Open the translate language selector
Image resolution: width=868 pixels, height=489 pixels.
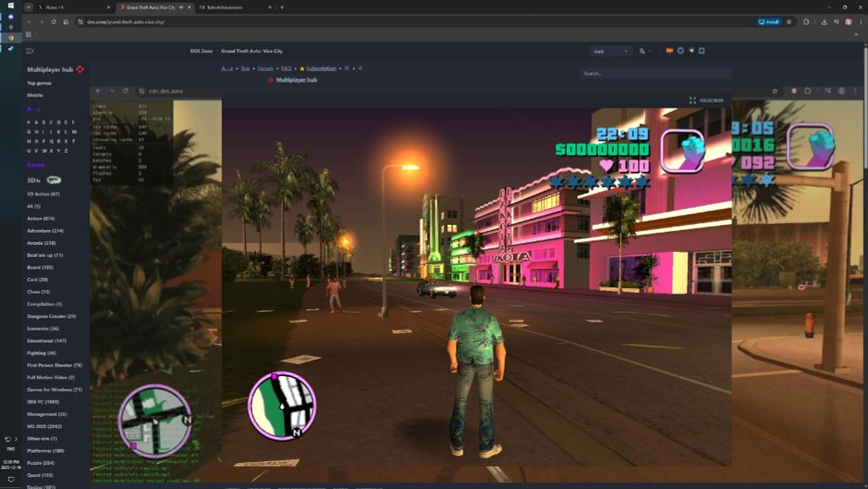643,51
